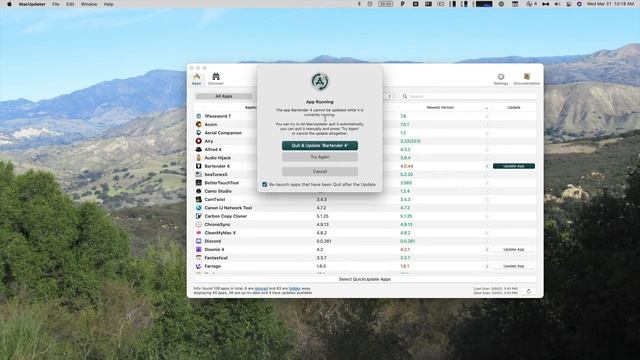Click the beaTunes5 app icon

pos(199,174)
